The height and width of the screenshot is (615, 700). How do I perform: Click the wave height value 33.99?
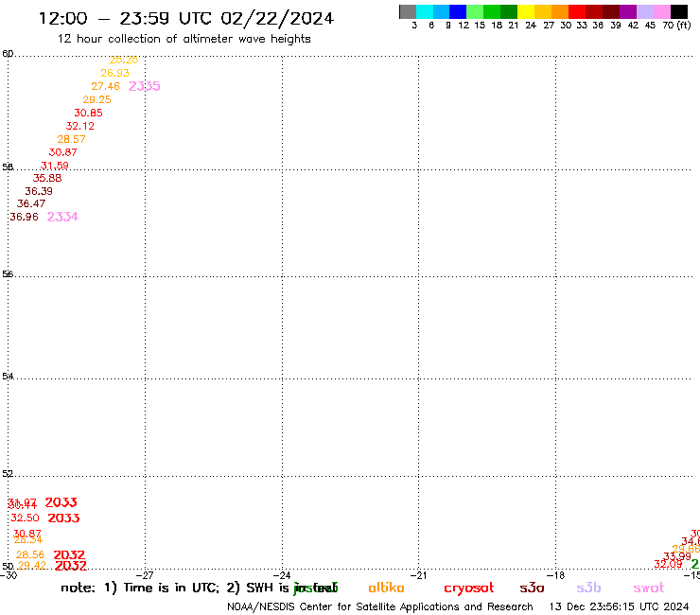pyautogui.click(x=677, y=557)
